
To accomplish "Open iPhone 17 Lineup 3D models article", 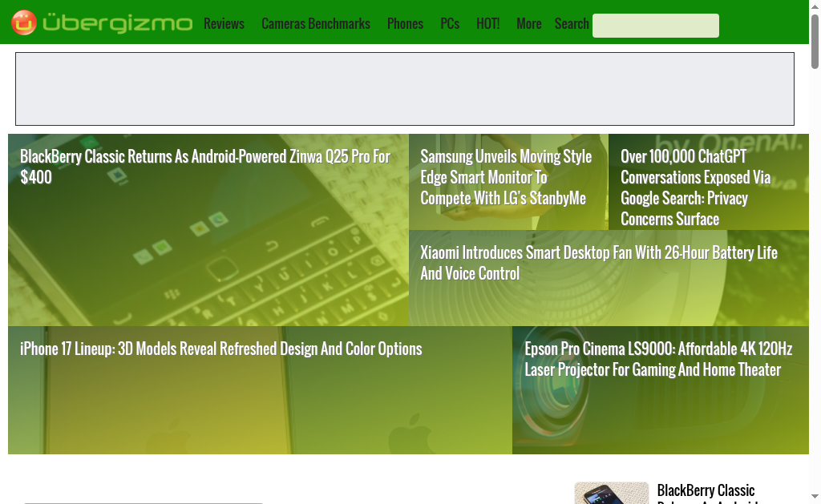I will point(261,390).
